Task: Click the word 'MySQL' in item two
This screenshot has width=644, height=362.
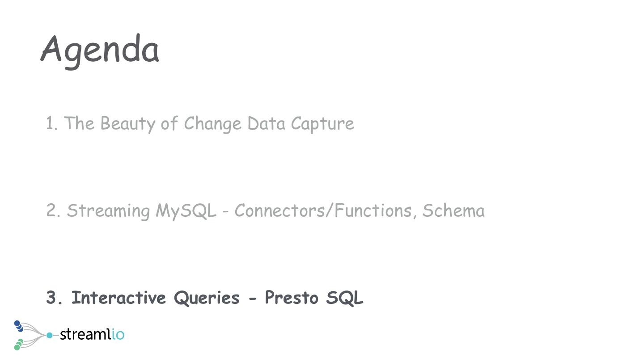Action: pyautogui.click(x=186, y=210)
